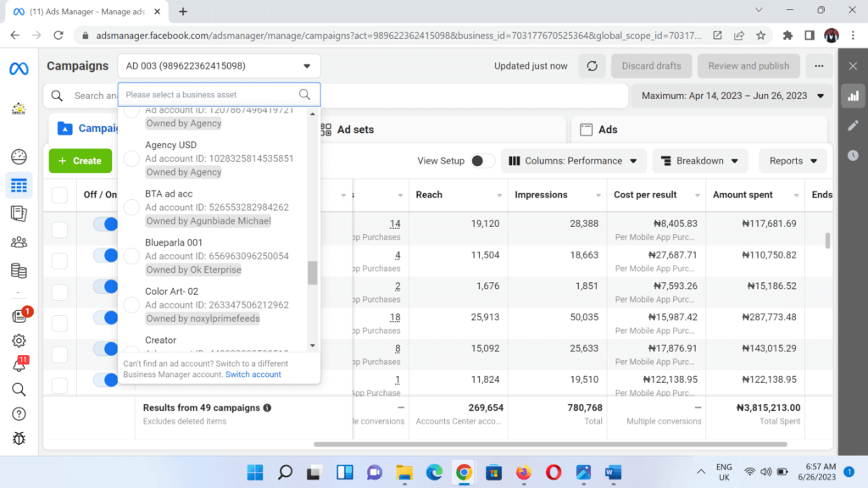Expand the AD 003 account dropdown
This screenshot has width=868, height=488.
click(x=220, y=66)
